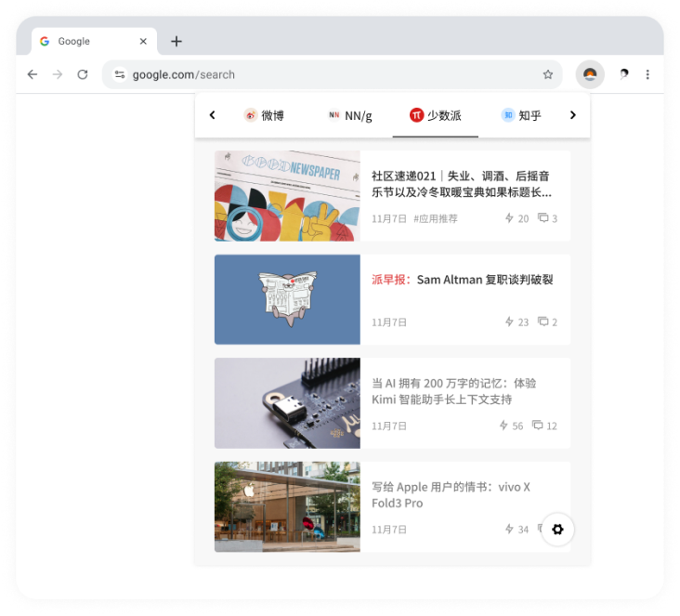Click lightning likes icon showing 20
The width and height of the screenshot is (680, 616).
(509, 217)
